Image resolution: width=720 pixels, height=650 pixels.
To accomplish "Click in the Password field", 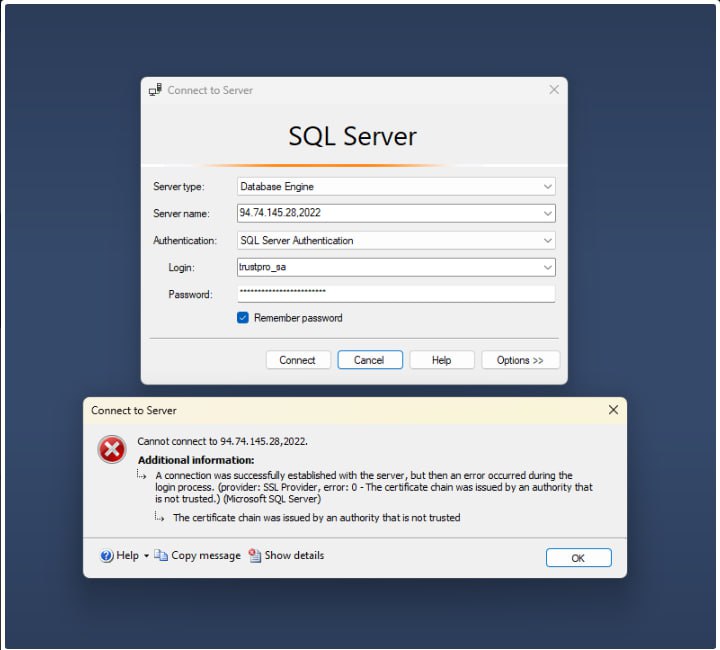I will pyautogui.click(x=396, y=294).
